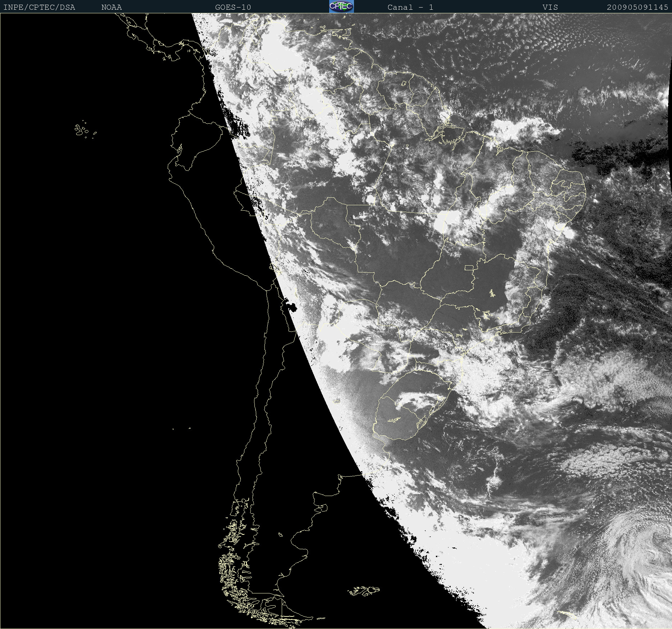
Task: Click the 'Canal - 1' label
Action: pos(410,7)
